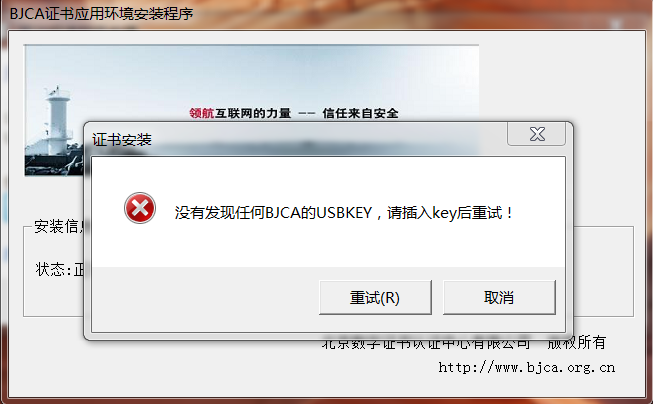Click the 互联网的力量 banner text

tap(253, 113)
